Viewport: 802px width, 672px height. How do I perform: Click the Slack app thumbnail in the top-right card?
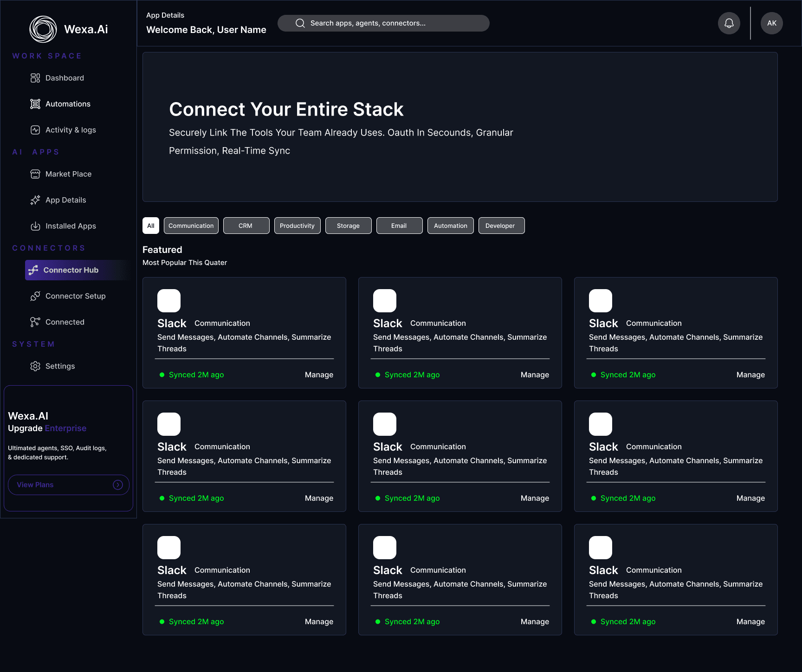600,301
